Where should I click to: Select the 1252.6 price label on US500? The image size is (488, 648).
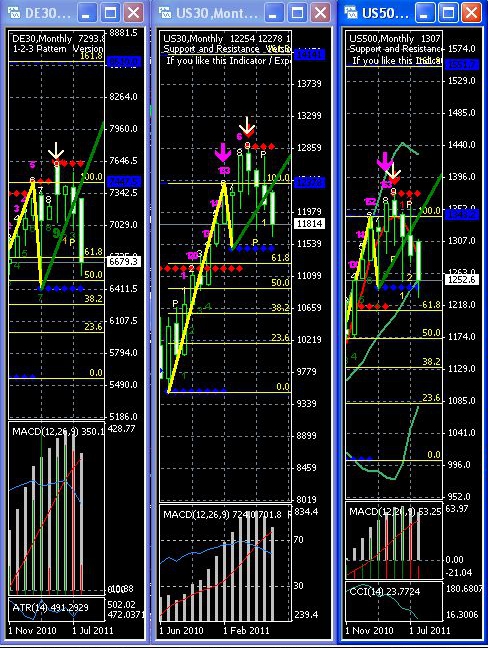click(x=462, y=279)
